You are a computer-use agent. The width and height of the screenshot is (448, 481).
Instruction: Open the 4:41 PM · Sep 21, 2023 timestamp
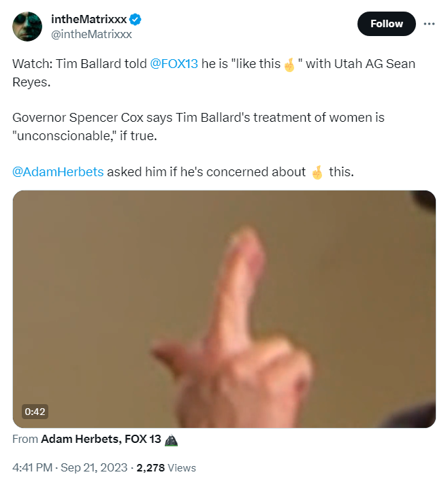(x=69, y=467)
